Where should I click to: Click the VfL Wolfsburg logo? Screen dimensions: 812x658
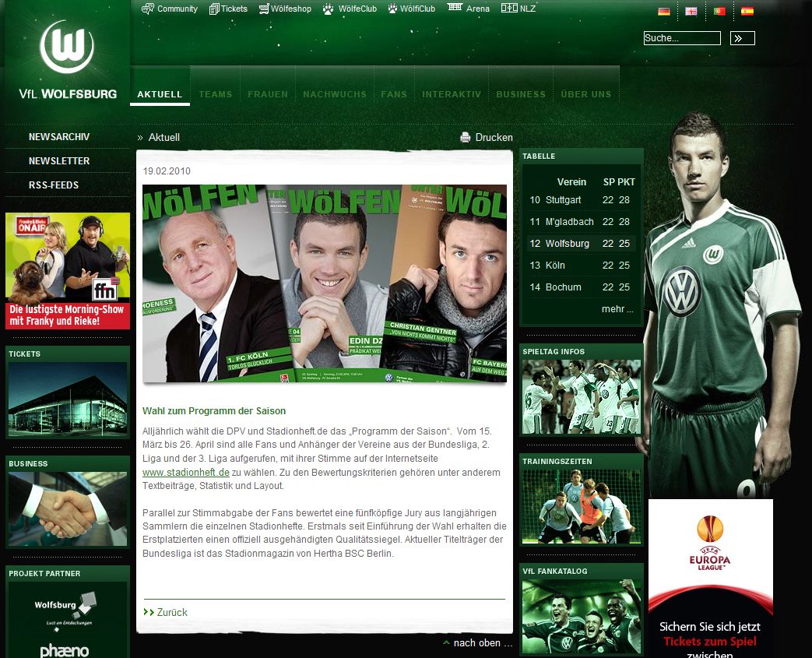[x=67, y=60]
